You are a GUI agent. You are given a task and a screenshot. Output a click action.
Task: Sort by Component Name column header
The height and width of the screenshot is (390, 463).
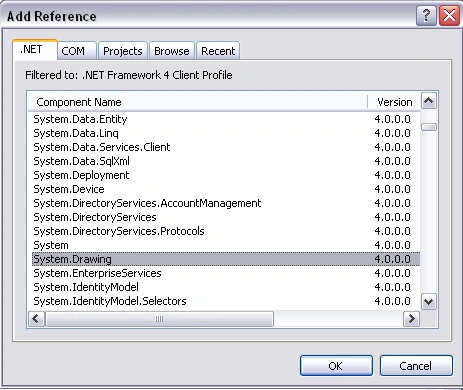tap(197, 102)
